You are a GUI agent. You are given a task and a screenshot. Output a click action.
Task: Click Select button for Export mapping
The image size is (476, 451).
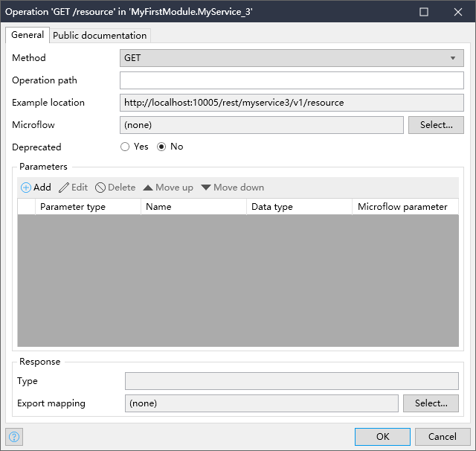[431, 403]
